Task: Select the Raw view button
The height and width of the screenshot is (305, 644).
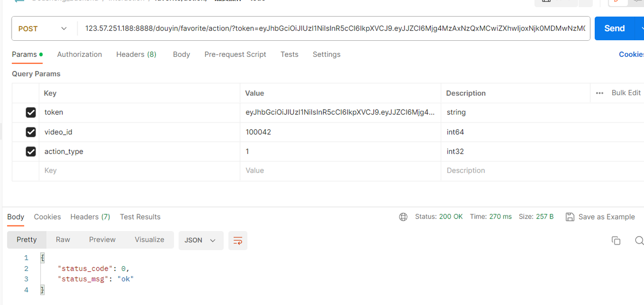Action: point(63,240)
